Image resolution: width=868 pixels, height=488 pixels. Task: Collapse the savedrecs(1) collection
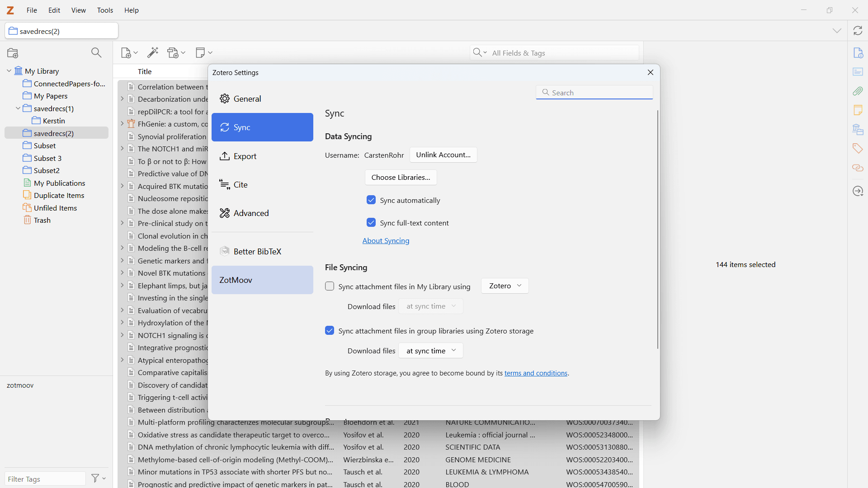point(18,108)
